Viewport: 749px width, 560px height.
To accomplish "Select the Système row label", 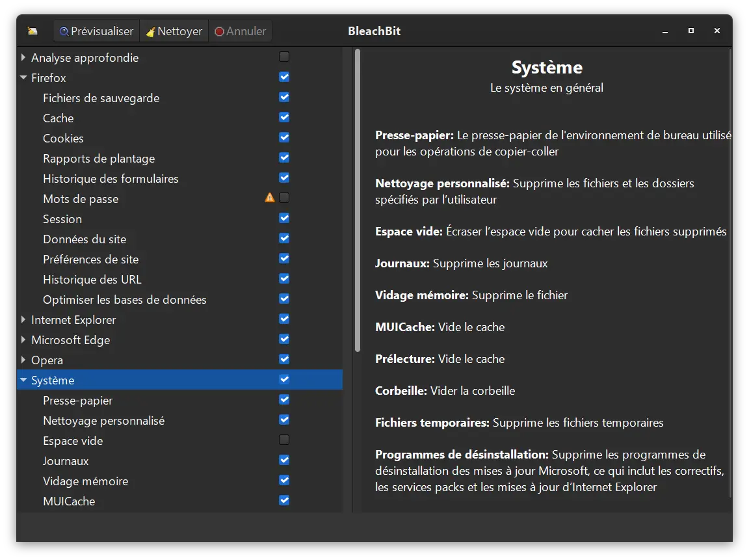I will coord(53,380).
